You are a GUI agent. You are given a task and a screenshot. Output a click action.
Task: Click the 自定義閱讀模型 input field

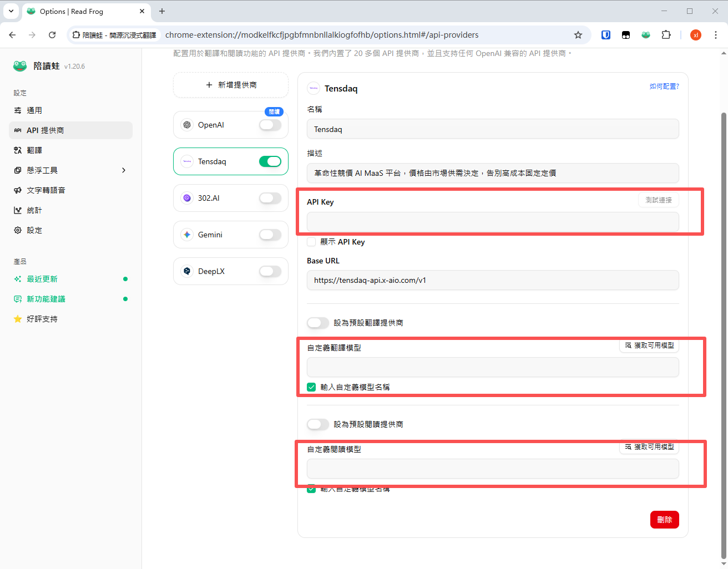[493, 469]
